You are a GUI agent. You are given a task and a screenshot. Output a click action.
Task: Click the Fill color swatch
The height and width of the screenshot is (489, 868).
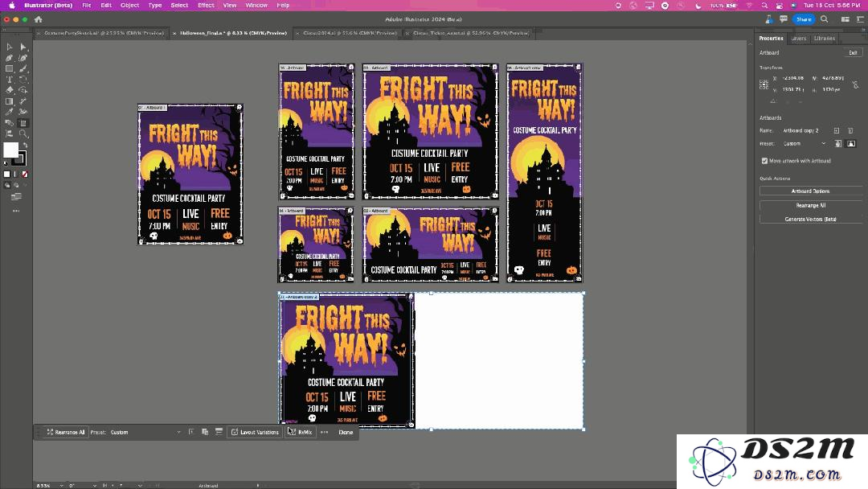[10, 150]
